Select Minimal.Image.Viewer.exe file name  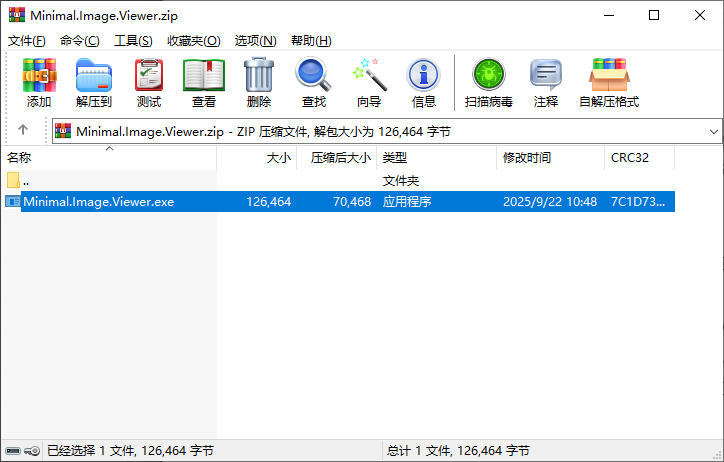[99, 202]
